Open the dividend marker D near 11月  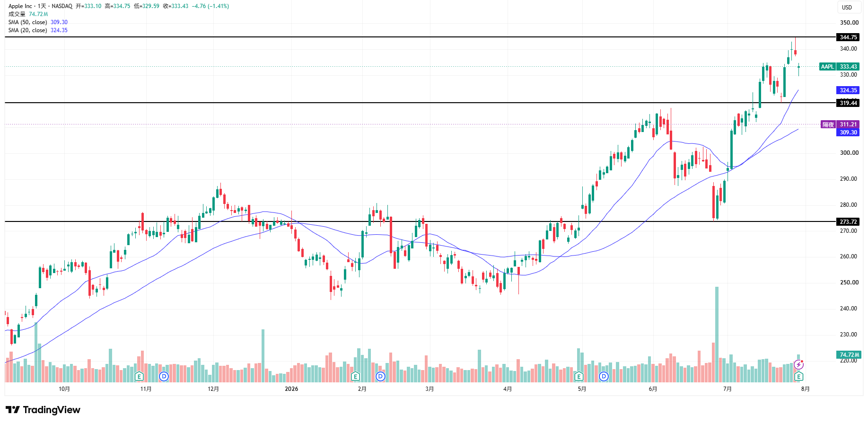(164, 377)
